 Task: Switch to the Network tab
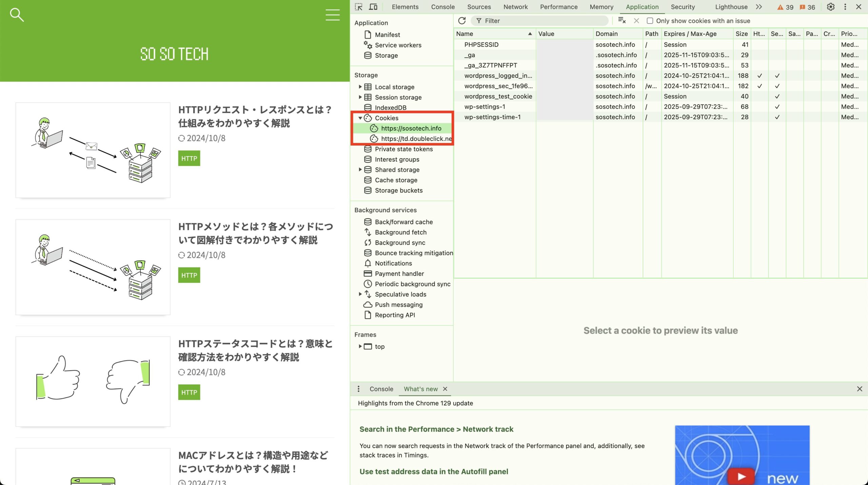point(515,7)
